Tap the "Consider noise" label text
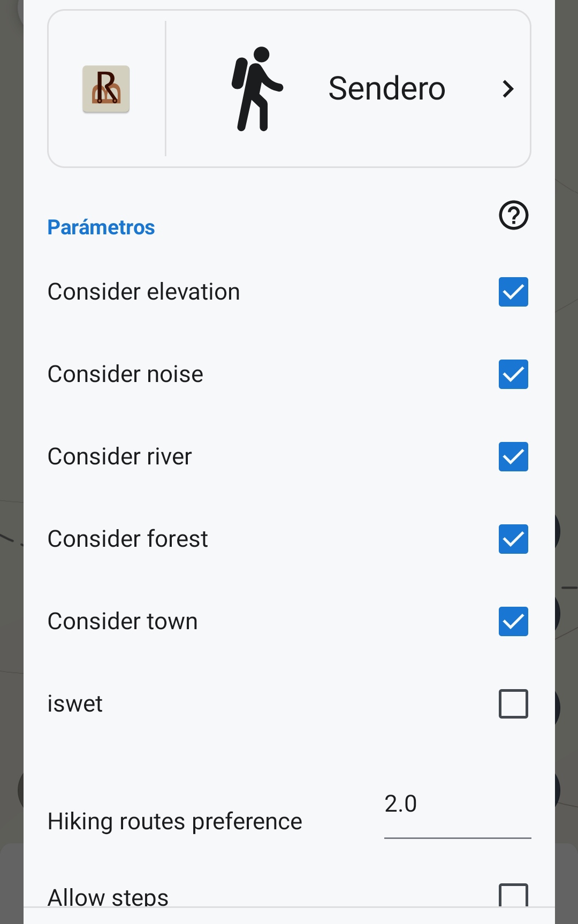 click(125, 375)
